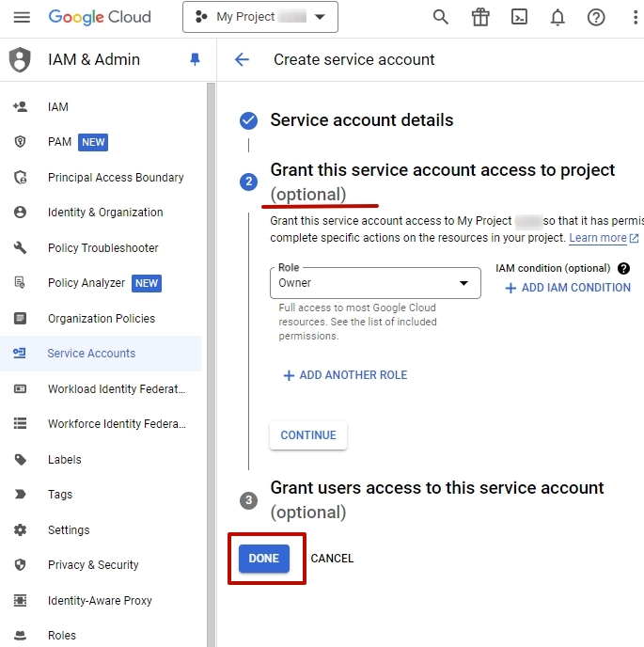This screenshot has height=647, width=644.
Task: Open the hamburger navigation menu
Action: coord(22,17)
